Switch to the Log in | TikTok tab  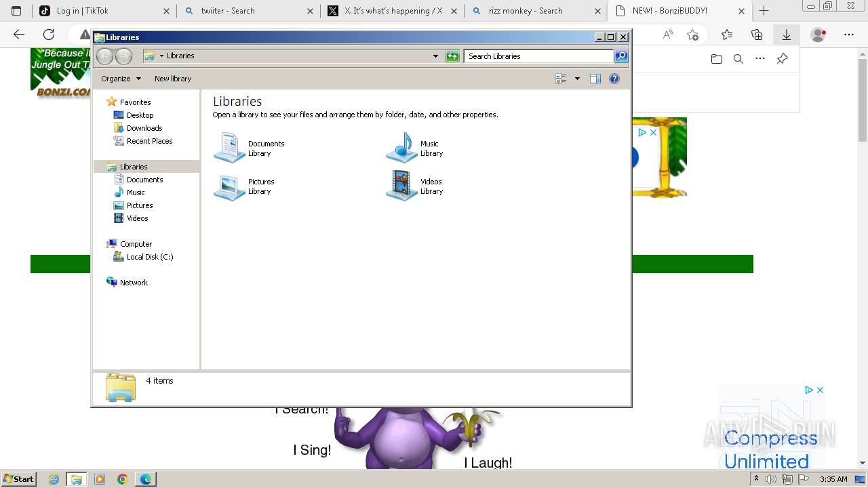[x=104, y=11]
